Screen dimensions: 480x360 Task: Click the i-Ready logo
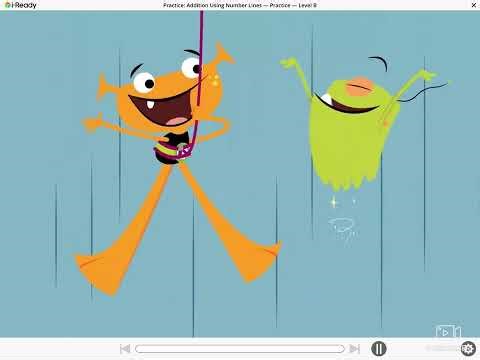pyautogui.click(x=21, y=5)
